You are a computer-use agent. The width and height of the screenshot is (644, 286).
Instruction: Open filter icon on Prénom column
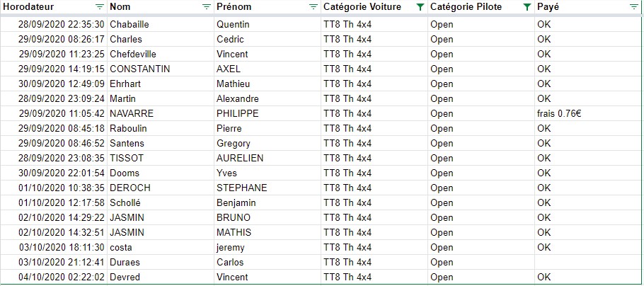[313, 6]
